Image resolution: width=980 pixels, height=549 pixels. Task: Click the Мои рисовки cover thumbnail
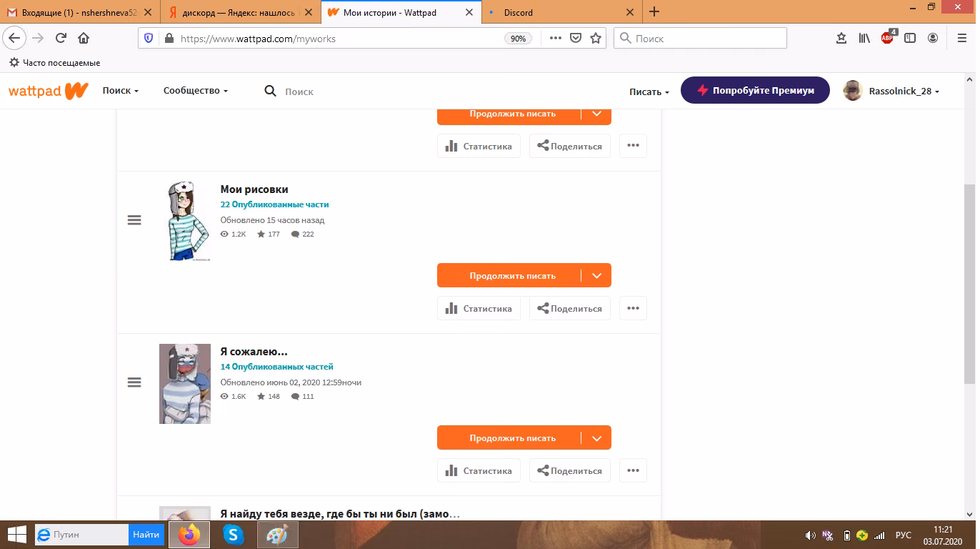[x=185, y=222]
